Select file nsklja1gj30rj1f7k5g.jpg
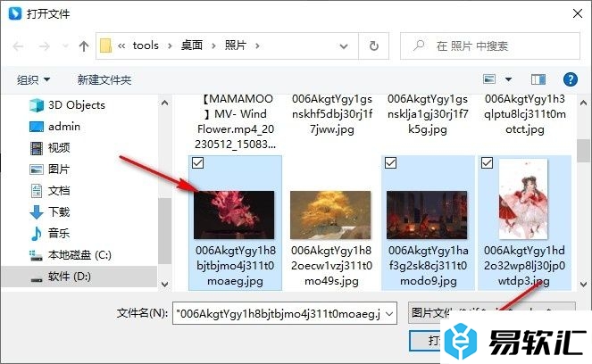 pyautogui.click(x=428, y=114)
